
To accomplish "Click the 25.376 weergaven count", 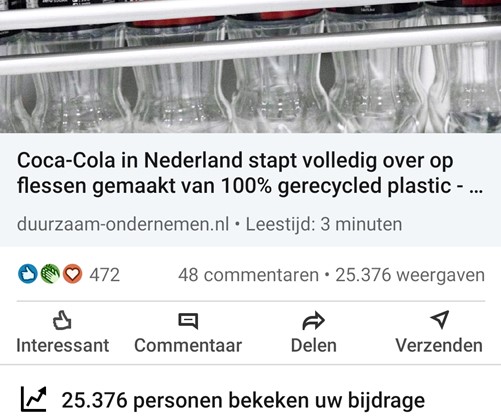I will pyautogui.click(x=410, y=275).
